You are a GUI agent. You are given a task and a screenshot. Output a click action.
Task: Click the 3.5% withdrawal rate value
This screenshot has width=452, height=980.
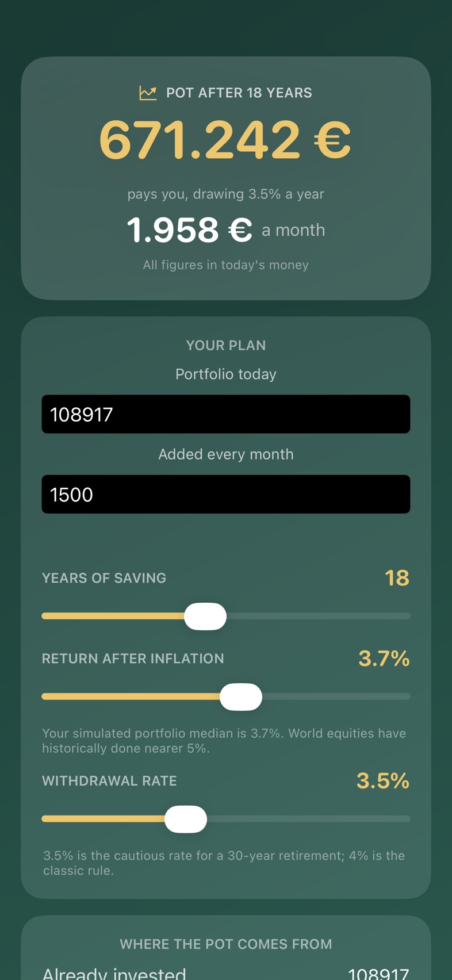point(383,780)
